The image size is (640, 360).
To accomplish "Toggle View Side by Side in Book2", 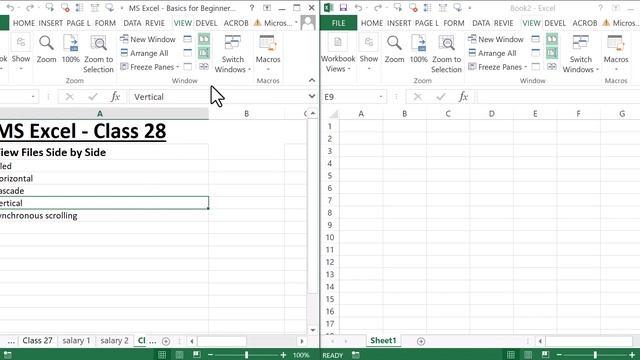I will coord(552,39).
